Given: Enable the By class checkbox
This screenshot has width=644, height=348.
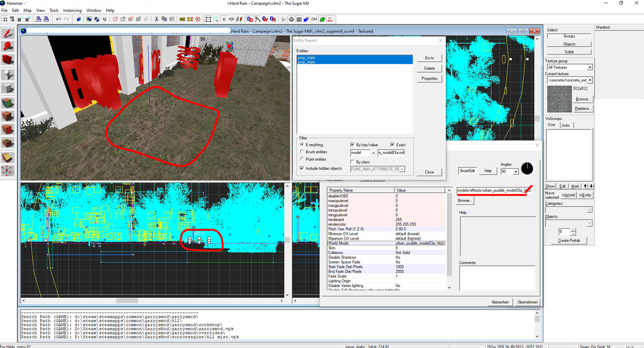Looking at the screenshot, I should pos(352,162).
